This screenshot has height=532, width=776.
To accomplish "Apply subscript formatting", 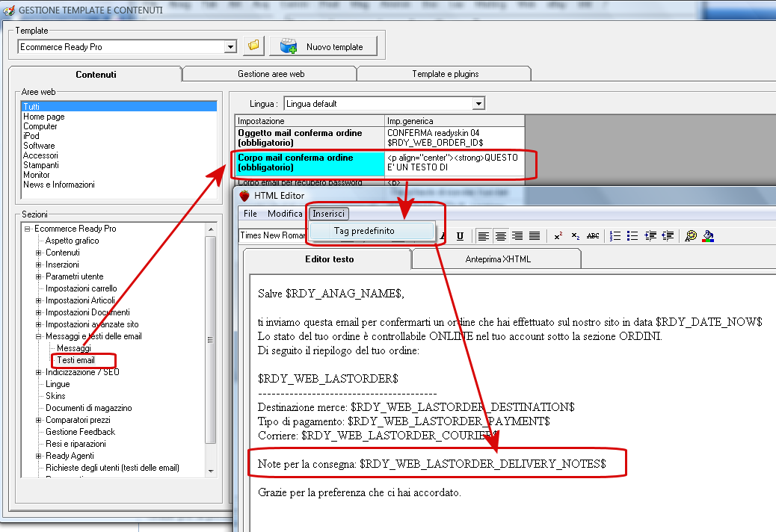I will coord(575,236).
